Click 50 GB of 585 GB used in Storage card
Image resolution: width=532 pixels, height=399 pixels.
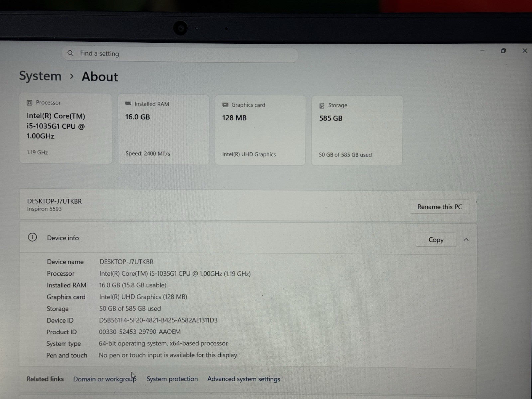345,155
